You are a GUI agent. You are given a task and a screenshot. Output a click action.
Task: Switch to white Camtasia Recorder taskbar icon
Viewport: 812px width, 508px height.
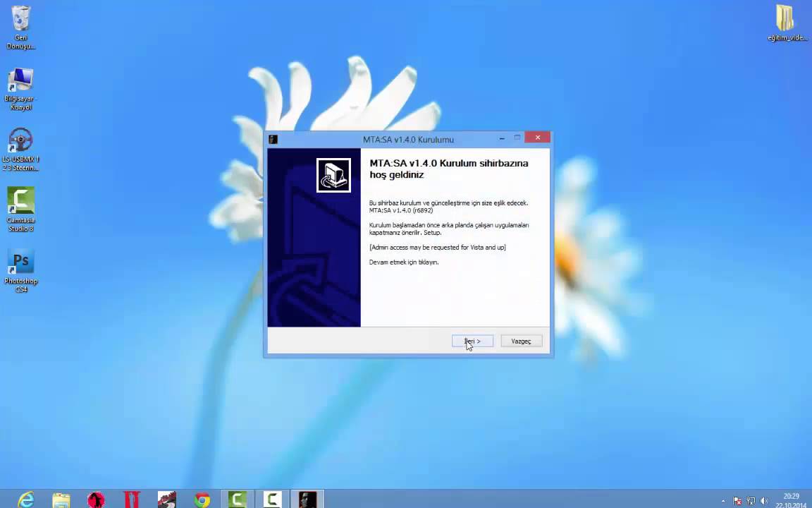click(x=272, y=500)
